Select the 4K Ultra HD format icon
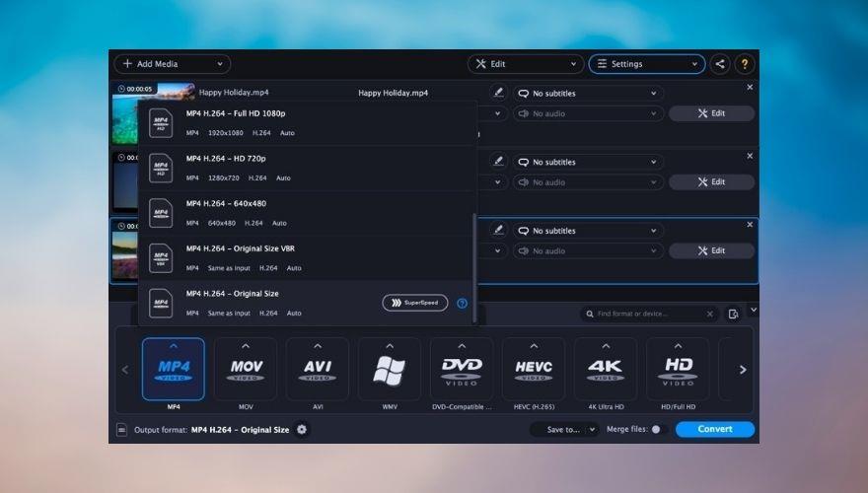 point(605,369)
